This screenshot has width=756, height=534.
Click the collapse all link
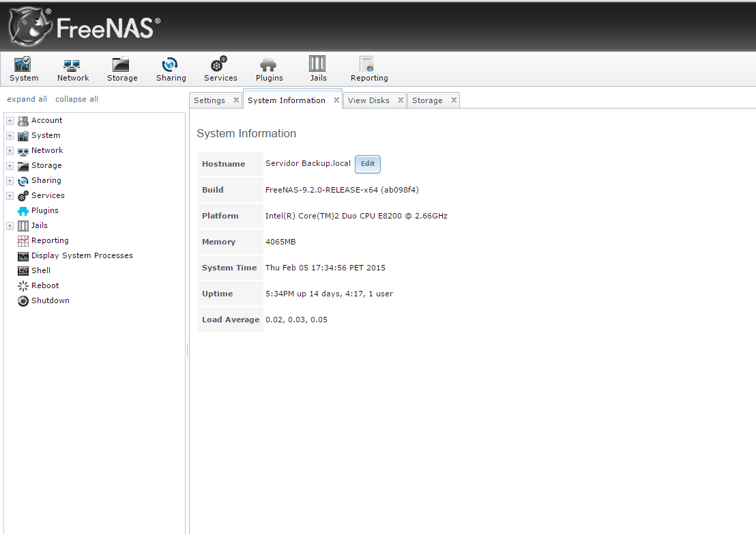76,99
